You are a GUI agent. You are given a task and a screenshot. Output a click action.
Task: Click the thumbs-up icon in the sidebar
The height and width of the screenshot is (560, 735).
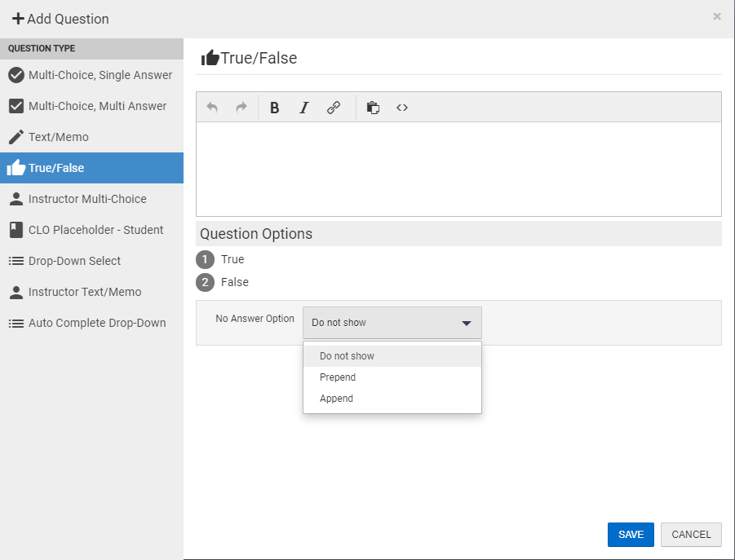pyautogui.click(x=16, y=168)
